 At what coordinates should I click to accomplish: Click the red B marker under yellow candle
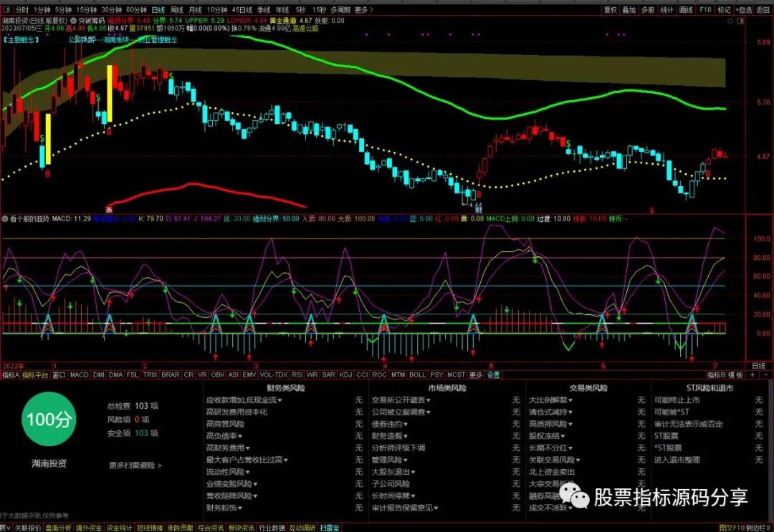point(48,173)
